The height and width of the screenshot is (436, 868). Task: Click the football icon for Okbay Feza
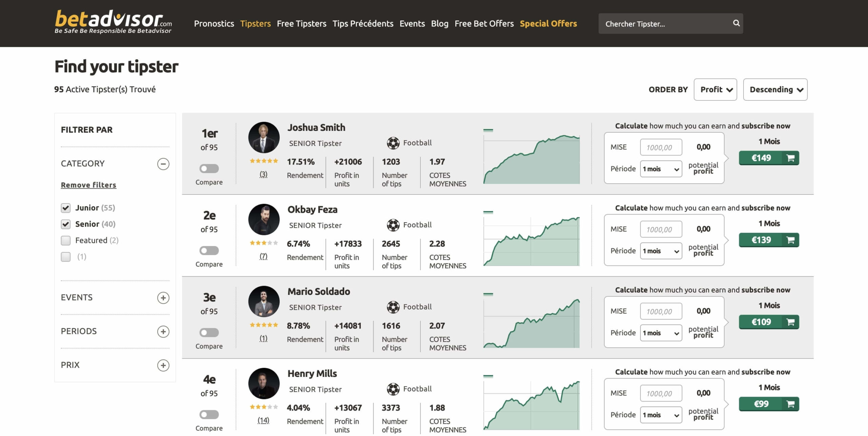pos(393,225)
